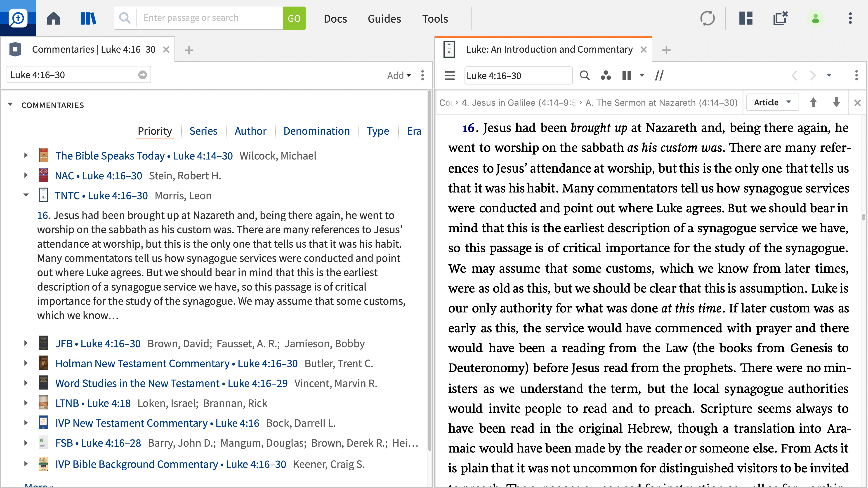Click the search magnifier in the command bar
Screen dimensions: 868x488
click(125, 18)
